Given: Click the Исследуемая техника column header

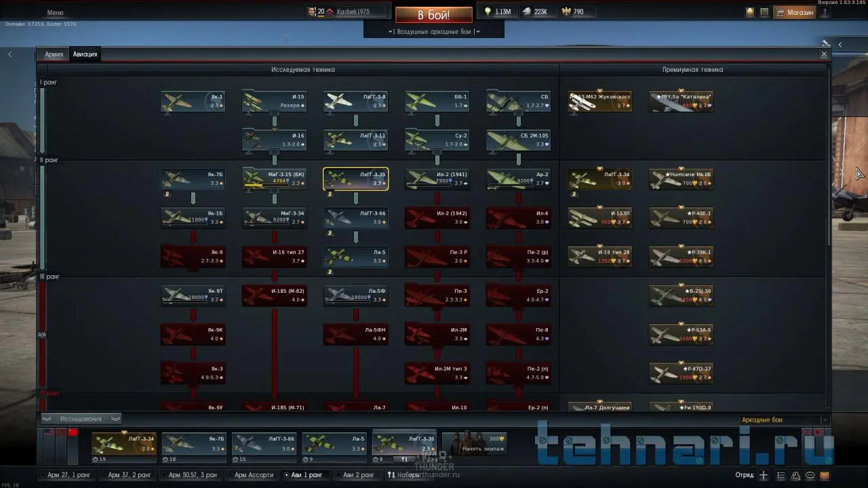Looking at the screenshot, I should pos(303,69).
